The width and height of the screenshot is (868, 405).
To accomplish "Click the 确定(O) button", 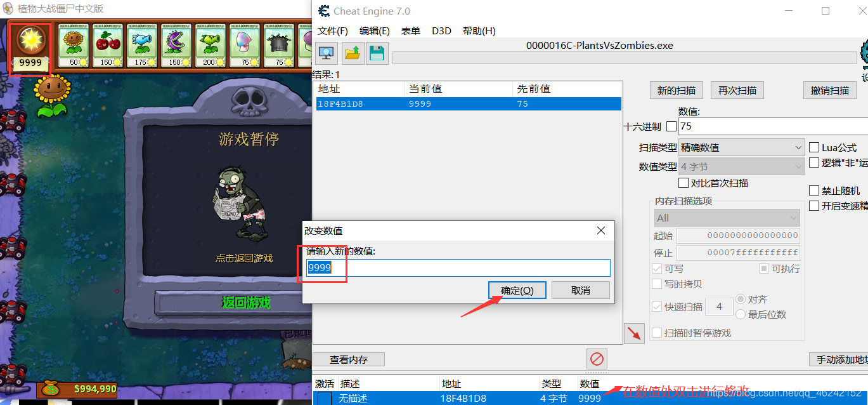I will [x=517, y=290].
